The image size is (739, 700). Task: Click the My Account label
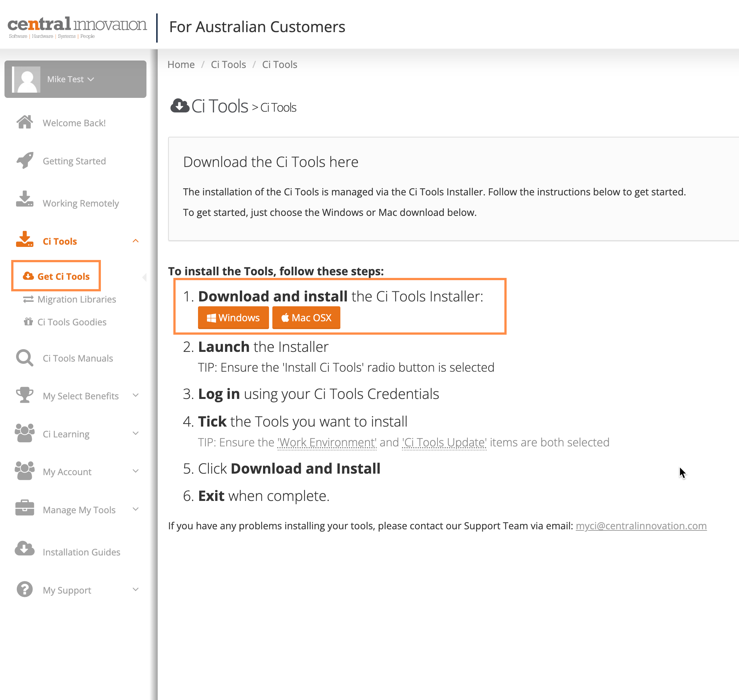(67, 472)
